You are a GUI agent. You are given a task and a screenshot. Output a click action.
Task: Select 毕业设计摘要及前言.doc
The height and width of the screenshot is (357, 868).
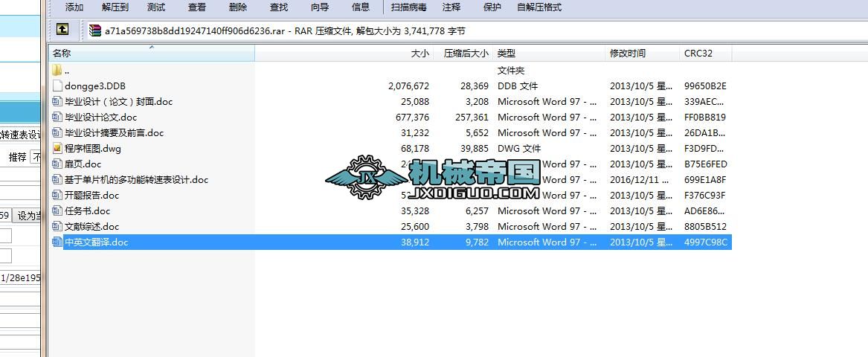(x=114, y=133)
